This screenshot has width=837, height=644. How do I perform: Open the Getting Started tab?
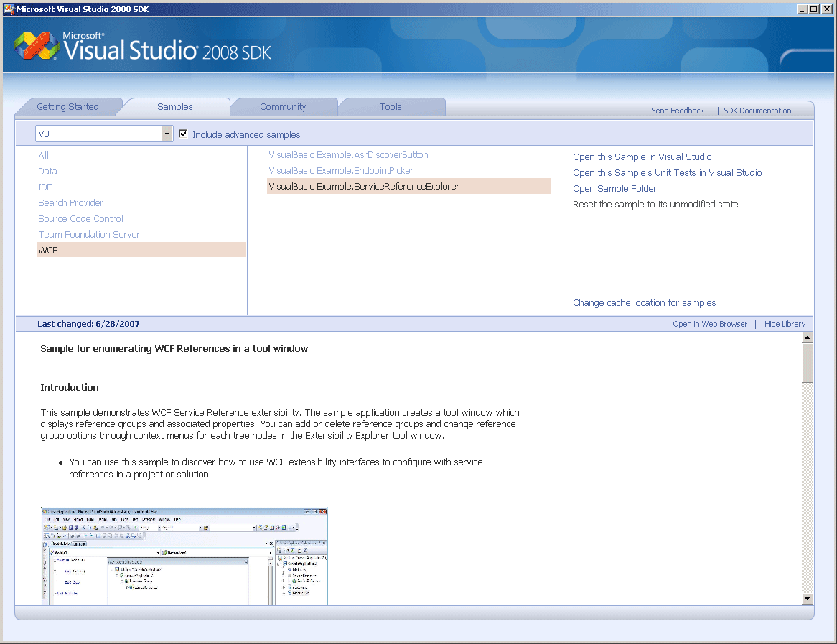point(67,107)
